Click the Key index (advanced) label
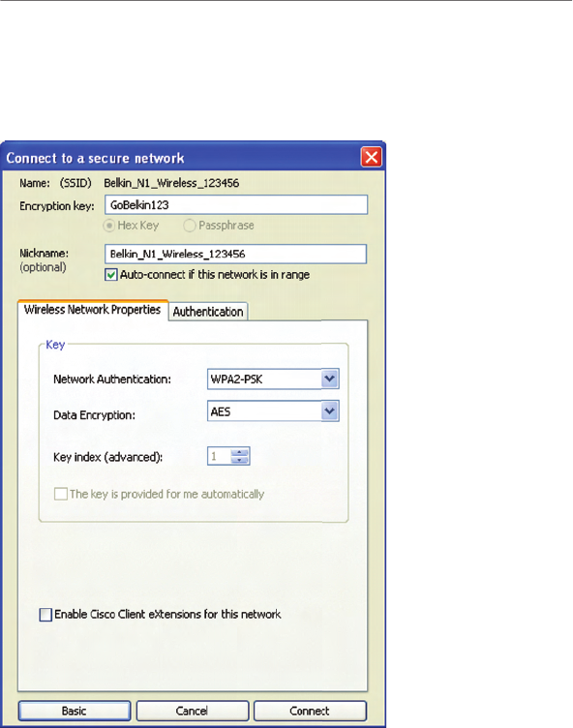The height and width of the screenshot is (728, 573). 107,457
